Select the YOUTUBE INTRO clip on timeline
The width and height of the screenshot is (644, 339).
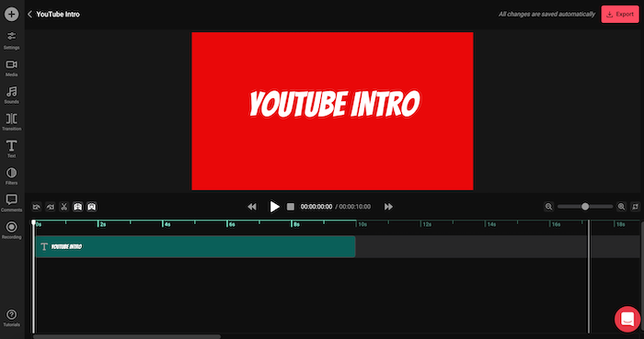(195, 247)
